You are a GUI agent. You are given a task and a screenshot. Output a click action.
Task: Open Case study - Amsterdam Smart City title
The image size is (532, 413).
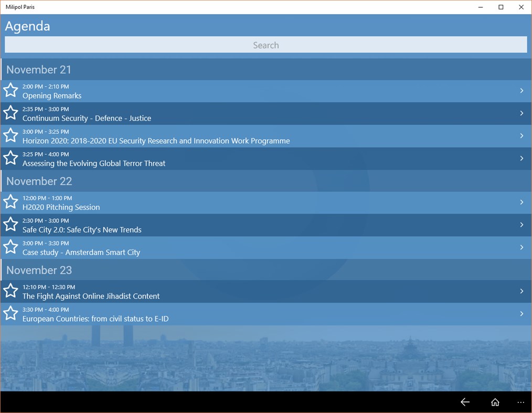click(81, 252)
